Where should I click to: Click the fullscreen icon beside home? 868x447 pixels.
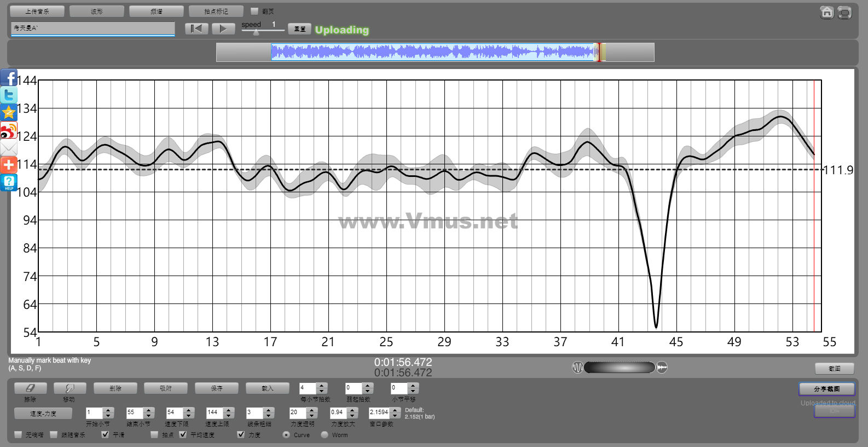pyautogui.click(x=844, y=13)
